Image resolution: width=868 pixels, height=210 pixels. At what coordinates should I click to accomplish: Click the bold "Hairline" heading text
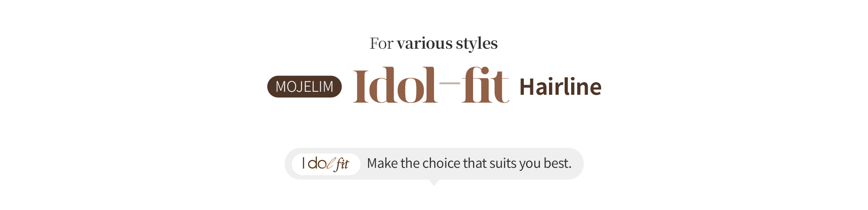(x=560, y=87)
